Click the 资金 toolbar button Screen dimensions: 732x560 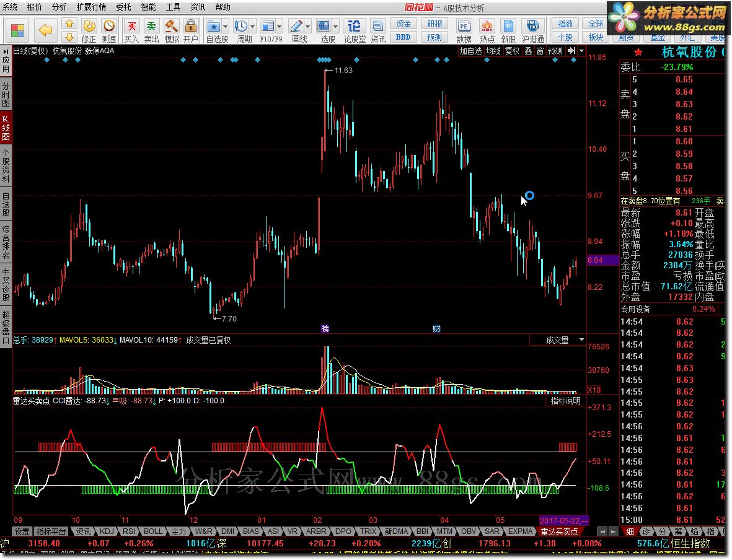[x=403, y=24]
